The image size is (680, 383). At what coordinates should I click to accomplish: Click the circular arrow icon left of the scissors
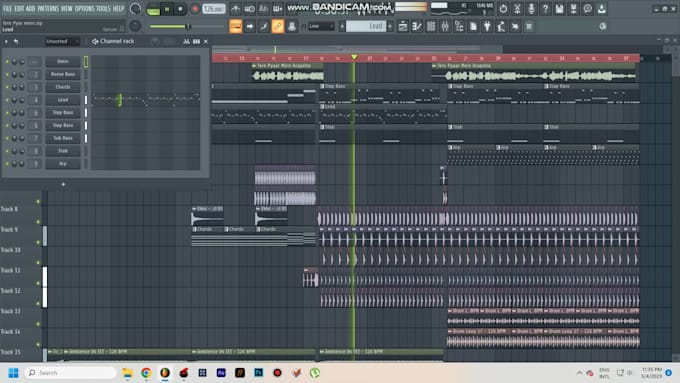pyautogui.click(x=503, y=9)
